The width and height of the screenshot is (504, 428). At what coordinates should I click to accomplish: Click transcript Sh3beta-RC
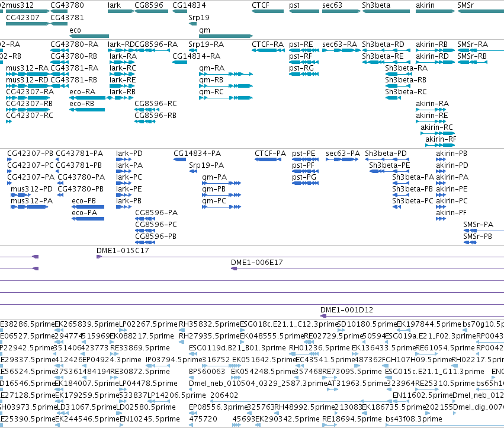[406, 92]
